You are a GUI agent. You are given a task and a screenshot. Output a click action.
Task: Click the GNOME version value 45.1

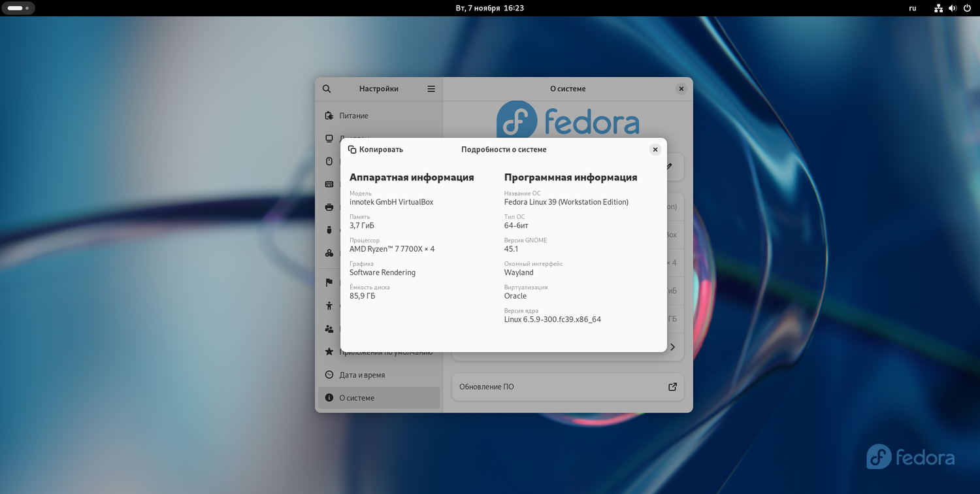512,249
